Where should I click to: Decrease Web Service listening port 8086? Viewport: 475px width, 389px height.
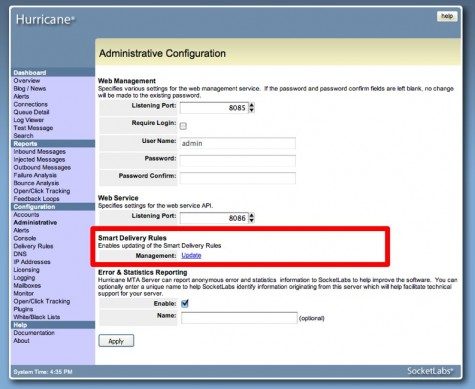(x=252, y=221)
